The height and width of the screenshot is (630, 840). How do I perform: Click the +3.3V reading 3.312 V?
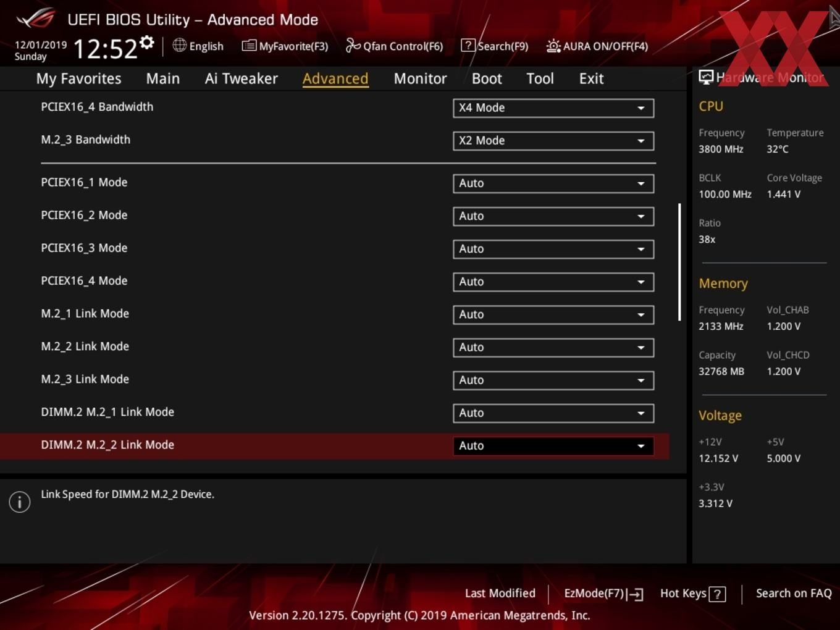715,503
